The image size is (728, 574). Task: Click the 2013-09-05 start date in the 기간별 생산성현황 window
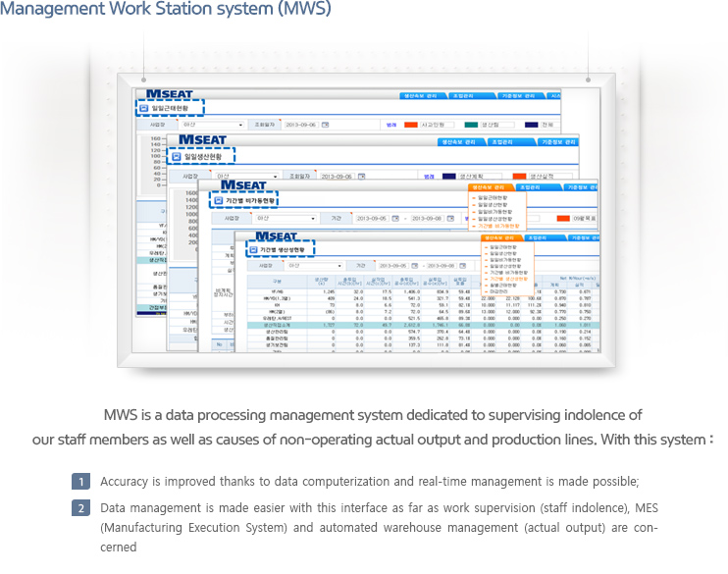(392, 266)
